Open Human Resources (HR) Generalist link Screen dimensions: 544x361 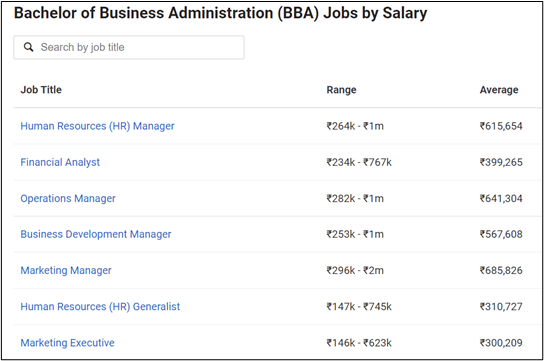(100, 307)
